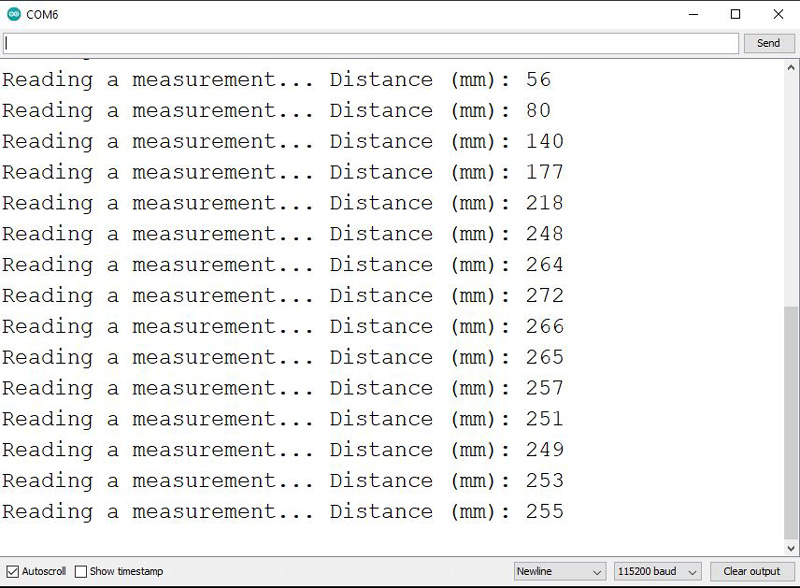This screenshot has width=800, height=588.
Task: Click the output line reading 272 mm
Action: pos(282,296)
